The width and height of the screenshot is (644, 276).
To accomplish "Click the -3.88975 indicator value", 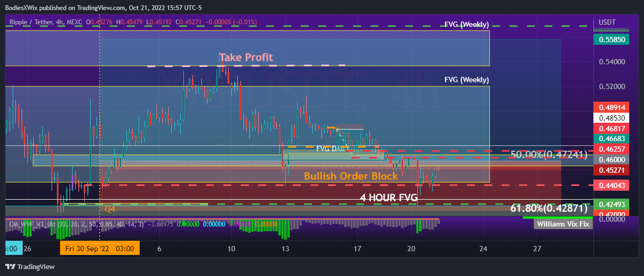I will coord(161,224).
